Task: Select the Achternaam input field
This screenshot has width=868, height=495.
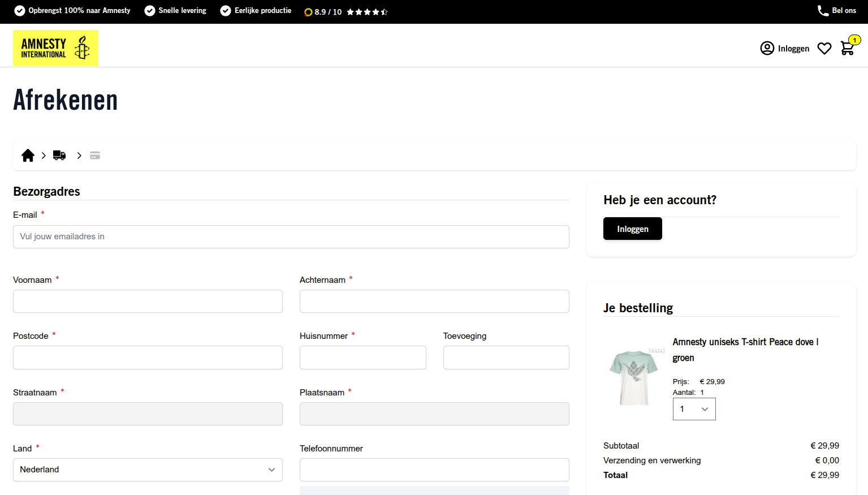Action: click(x=434, y=301)
